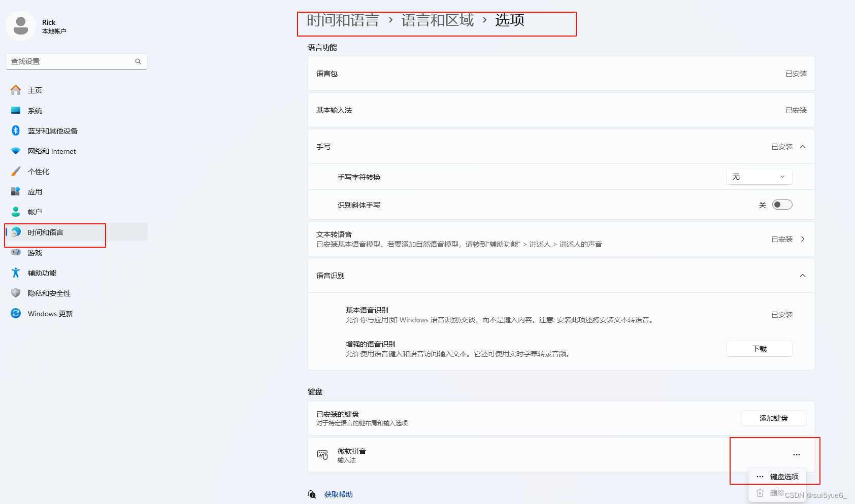Choose 删除 from the popup menu
This screenshot has height=504, width=855.
point(777,493)
